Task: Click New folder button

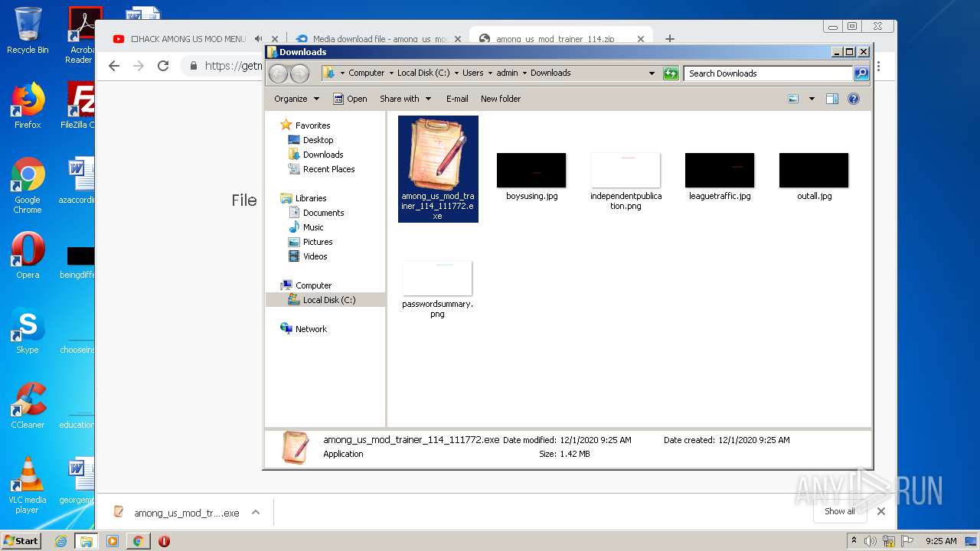Action: coord(501,99)
